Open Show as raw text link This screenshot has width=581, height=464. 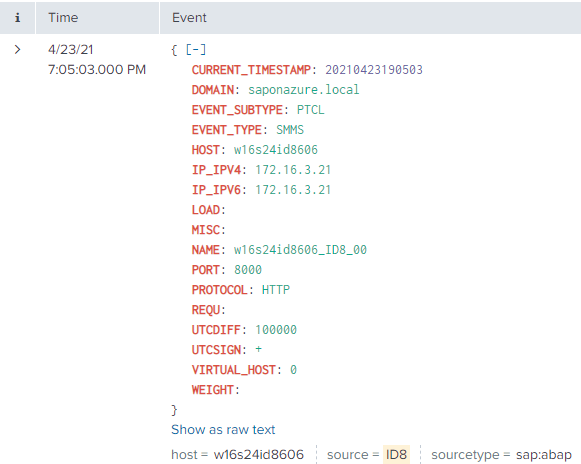coord(223,430)
